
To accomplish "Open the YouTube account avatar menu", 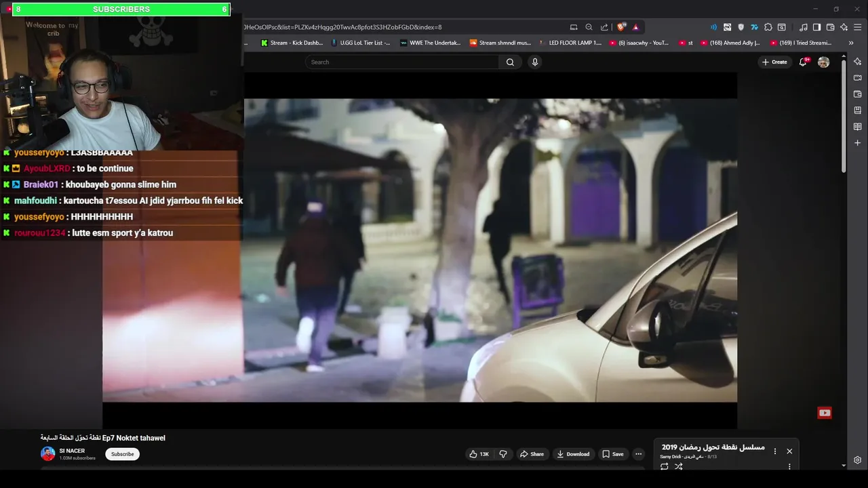I will tap(823, 62).
